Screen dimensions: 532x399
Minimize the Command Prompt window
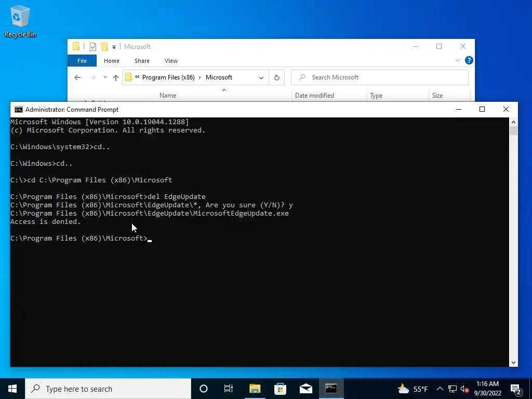pyautogui.click(x=459, y=109)
